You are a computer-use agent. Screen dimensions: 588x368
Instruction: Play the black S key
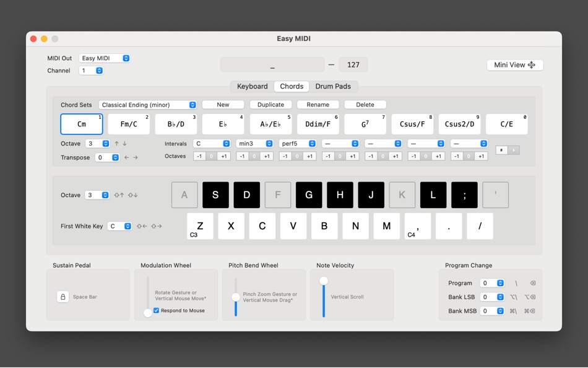point(215,195)
